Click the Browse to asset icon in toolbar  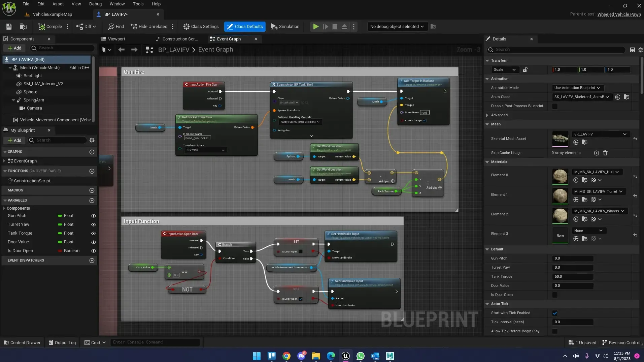tap(23, 27)
